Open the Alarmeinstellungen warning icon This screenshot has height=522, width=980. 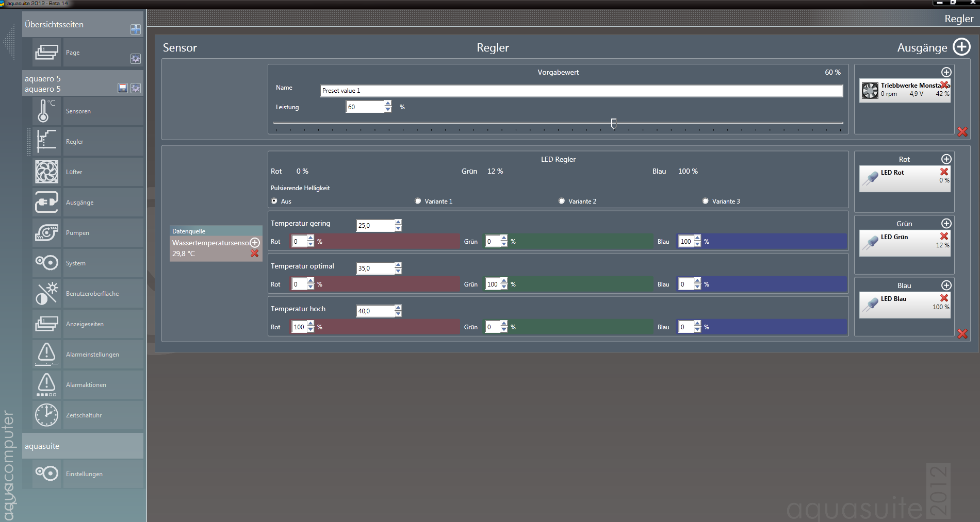(46, 354)
